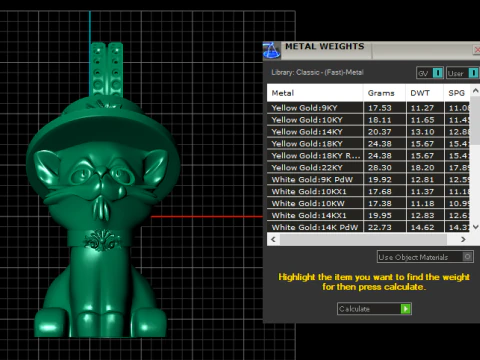Select the White Gold:10KW row
The height and width of the screenshot is (360, 480).
click(369, 204)
